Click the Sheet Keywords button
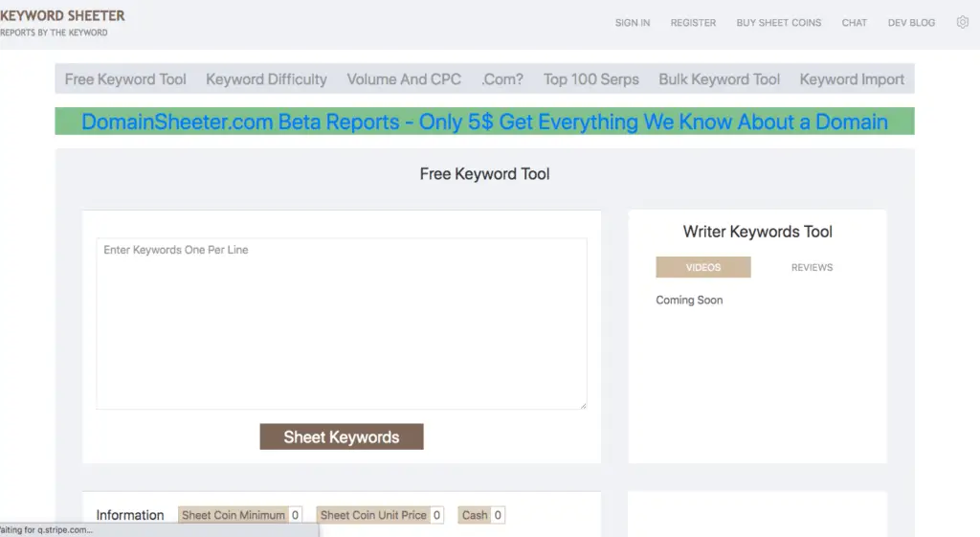980x537 pixels. click(342, 437)
